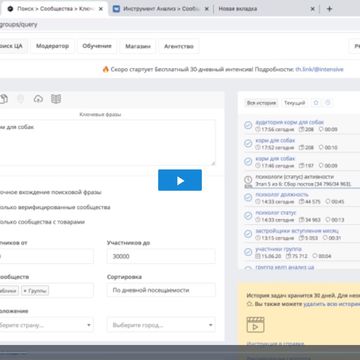Close the 'Новая вкладка' tab
360x360 pixels.
tap(312, 9)
